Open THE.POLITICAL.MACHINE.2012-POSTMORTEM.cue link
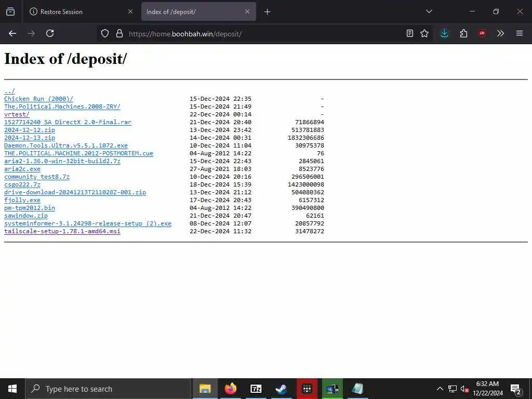This screenshot has width=532, height=399. tap(79, 153)
